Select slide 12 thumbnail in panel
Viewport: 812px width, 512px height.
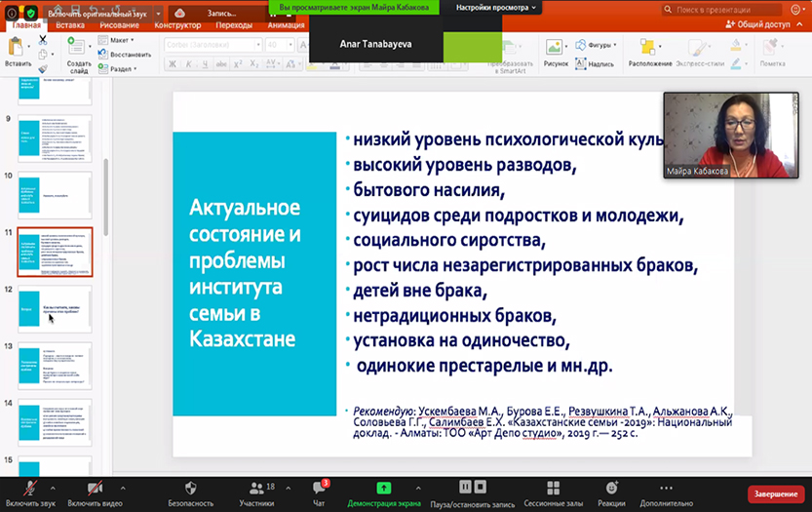point(57,309)
